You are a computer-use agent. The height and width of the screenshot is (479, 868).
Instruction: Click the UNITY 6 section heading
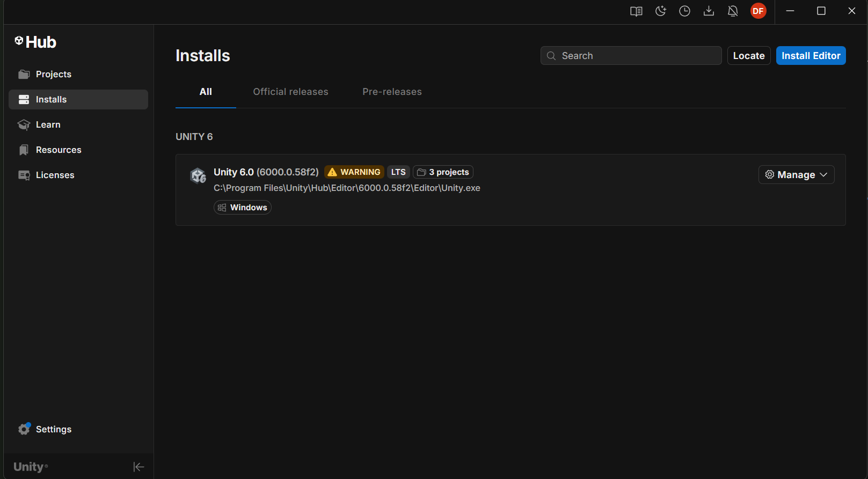[194, 137]
